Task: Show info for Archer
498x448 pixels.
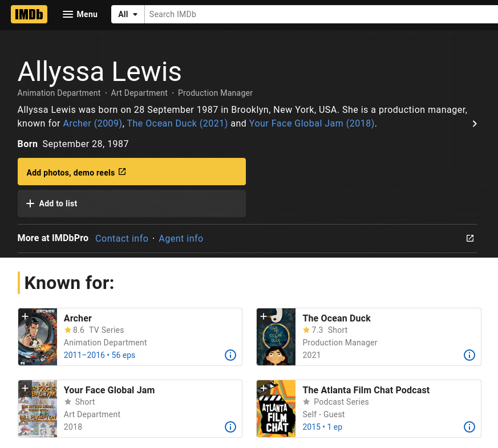Action: tap(230, 355)
